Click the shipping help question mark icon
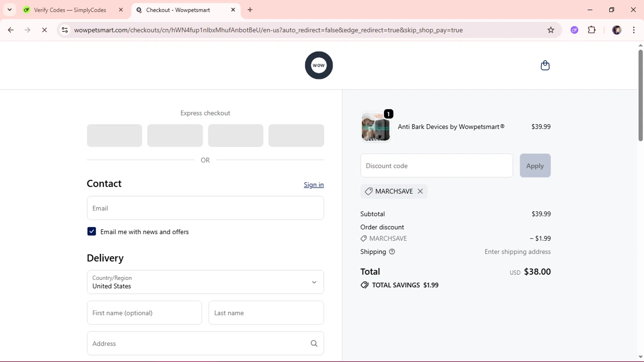The image size is (644, 362). pos(392,252)
